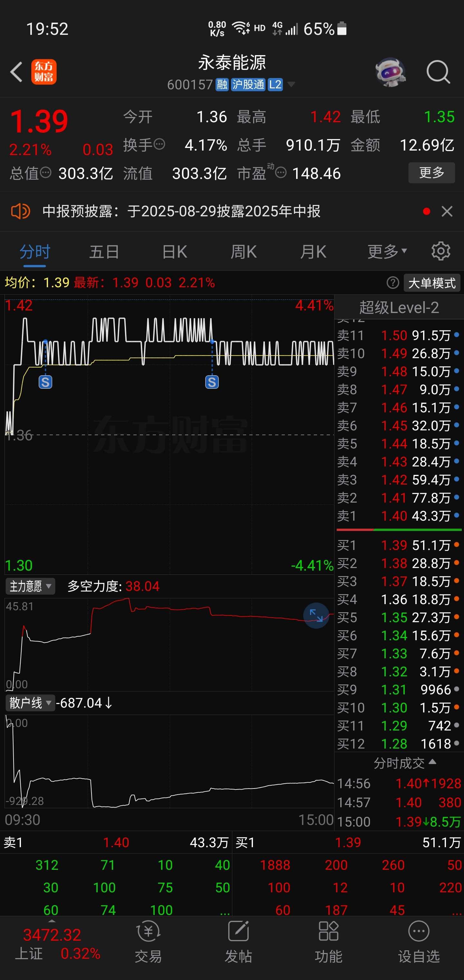Open chart settings gear icon
This screenshot has width=464, height=980.
coord(441,251)
